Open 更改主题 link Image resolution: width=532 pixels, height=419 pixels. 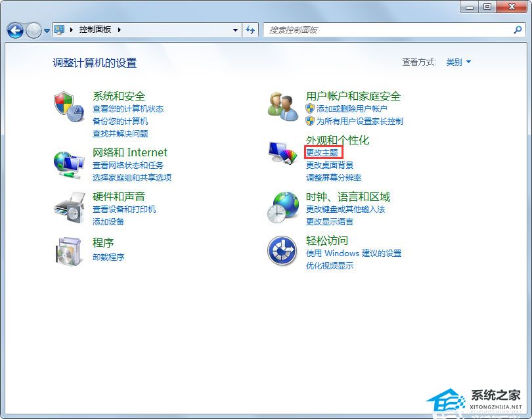[x=322, y=152]
